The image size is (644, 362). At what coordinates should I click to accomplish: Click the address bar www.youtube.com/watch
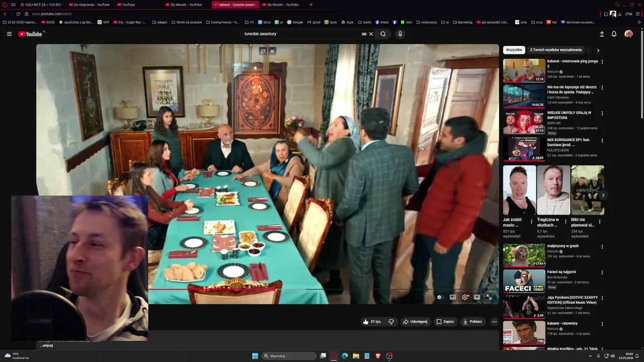click(x=52, y=14)
